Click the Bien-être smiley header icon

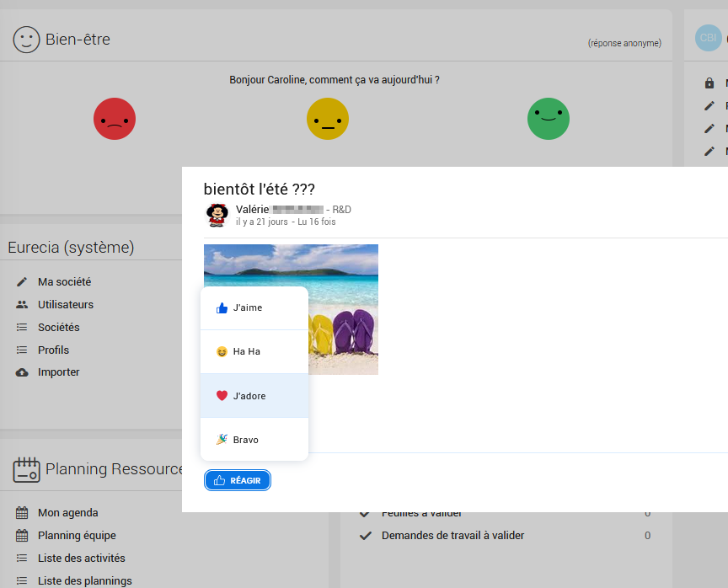pos(26,40)
